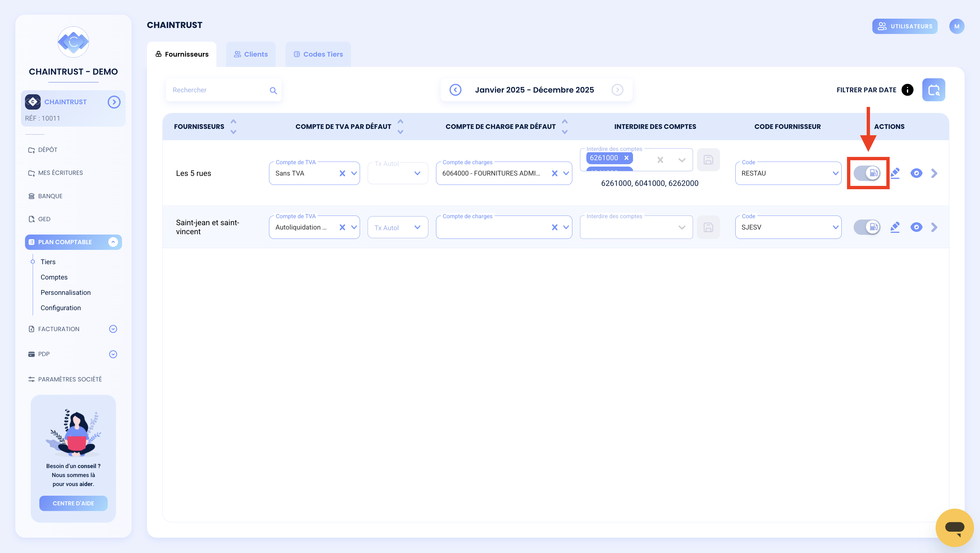Edit the Saint-jean et saint-vincent supplier
Viewport: 980px width, 553px height.
[895, 227]
